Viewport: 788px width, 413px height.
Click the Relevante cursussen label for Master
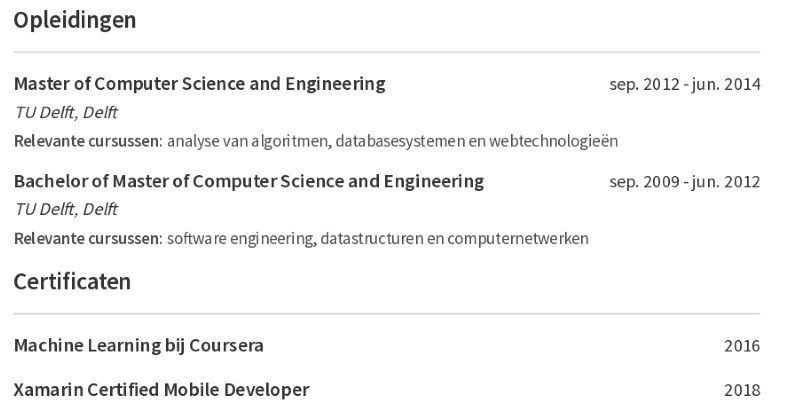[88, 141]
